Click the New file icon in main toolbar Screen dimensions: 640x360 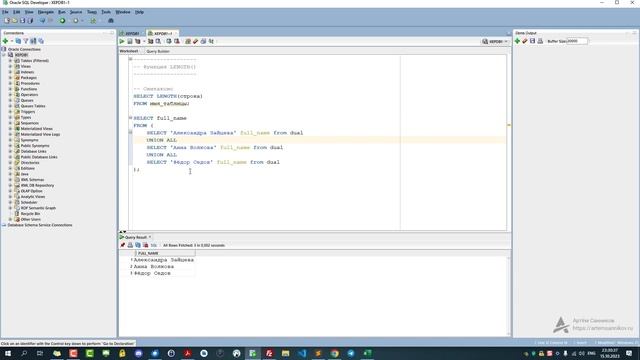(x=7, y=20)
